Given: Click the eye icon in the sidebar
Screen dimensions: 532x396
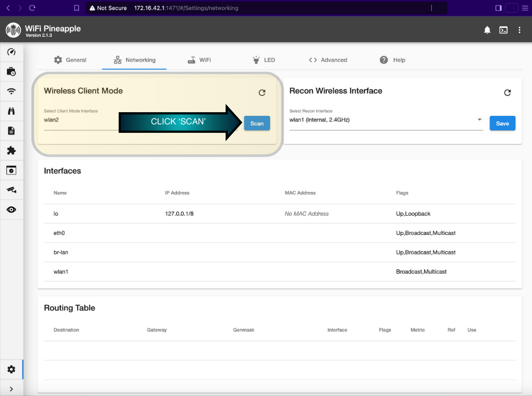Looking at the screenshot, I should pos(12,209).
